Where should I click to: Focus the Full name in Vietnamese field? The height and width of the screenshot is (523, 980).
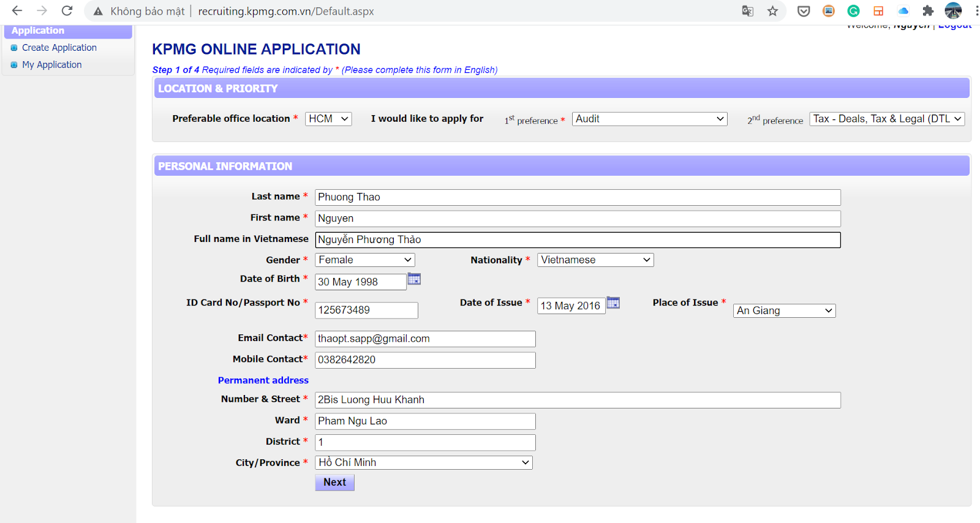click(578, 239)
